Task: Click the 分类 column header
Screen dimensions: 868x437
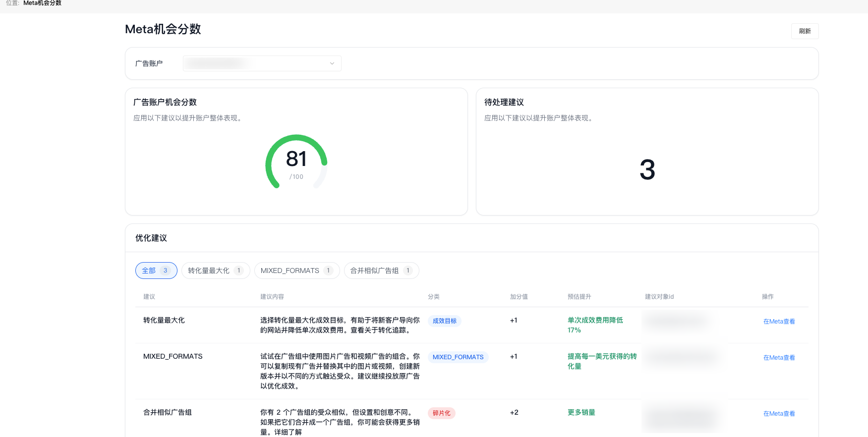Action: [x=434, y=297]
